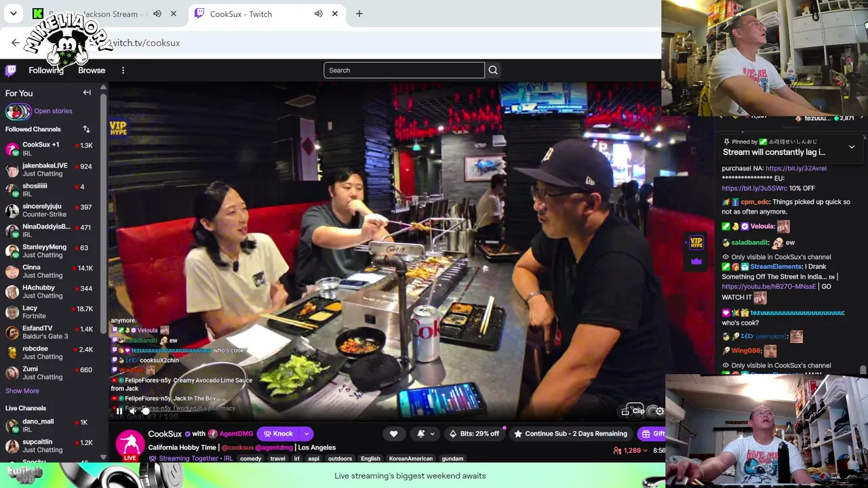Open shosiiiiii channel in sidebar

tap(49, 190)
